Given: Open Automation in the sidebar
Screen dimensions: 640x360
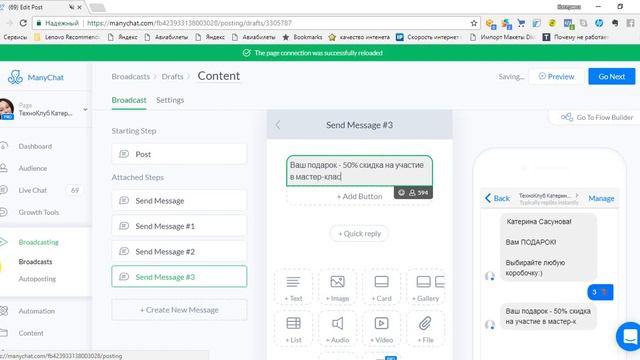Looking at the screenshot, I should click(36, 311).
